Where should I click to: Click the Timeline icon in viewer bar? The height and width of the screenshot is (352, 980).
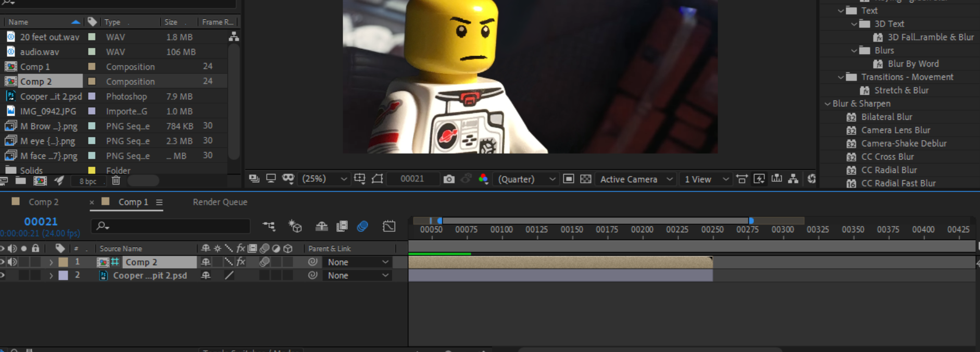click(776, 179)
